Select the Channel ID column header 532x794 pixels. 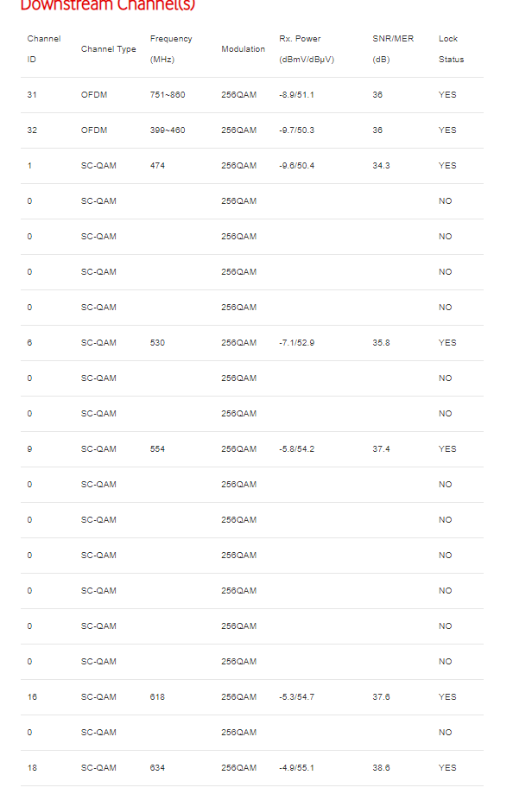tap(43, 49)
